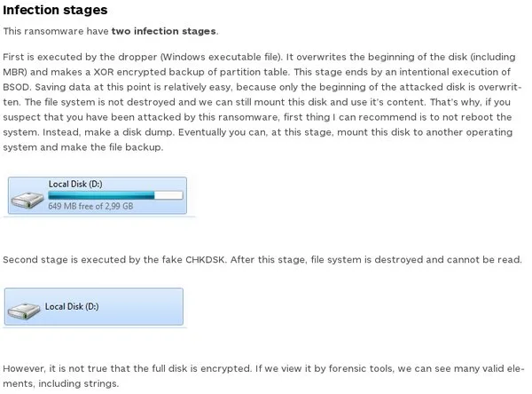Click the word 'XOR' in the first paragraph
The image size is (532, 394).
(x=104, y=73)
